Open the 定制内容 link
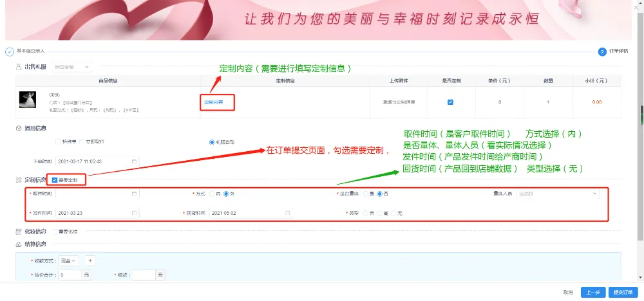 (213, 102)
